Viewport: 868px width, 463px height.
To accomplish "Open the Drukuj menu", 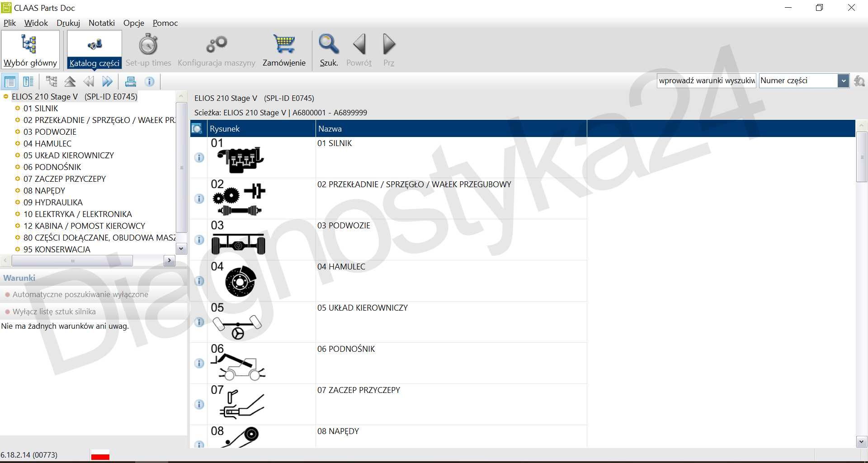I will pyautogui.click(x=68, y=23).
